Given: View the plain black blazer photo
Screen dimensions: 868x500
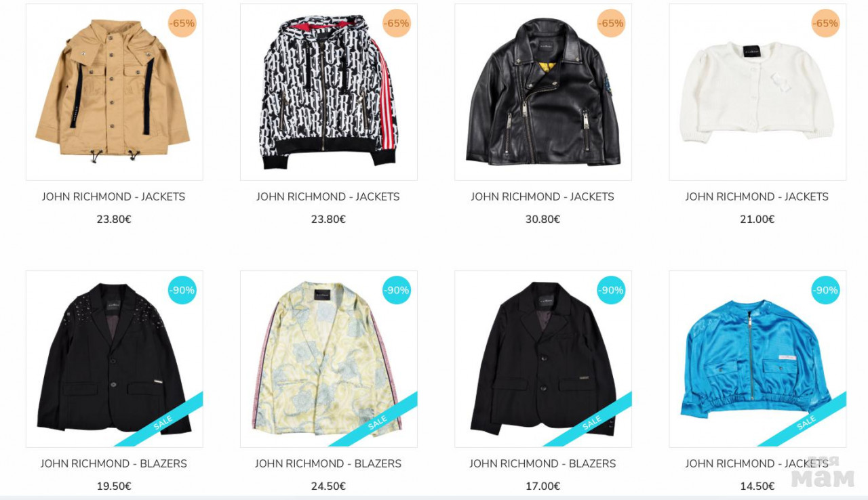Looking at the screenshot, I should click(543, 359).
